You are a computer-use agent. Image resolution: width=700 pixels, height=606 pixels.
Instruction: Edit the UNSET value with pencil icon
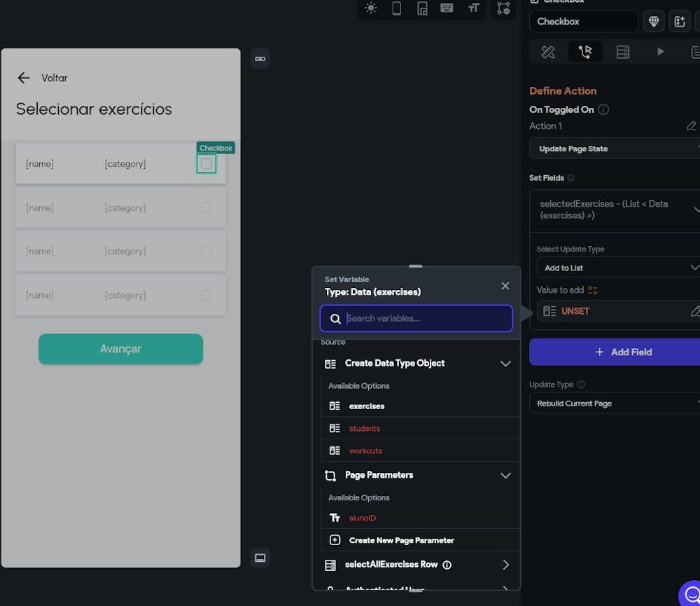coord(694,311)
